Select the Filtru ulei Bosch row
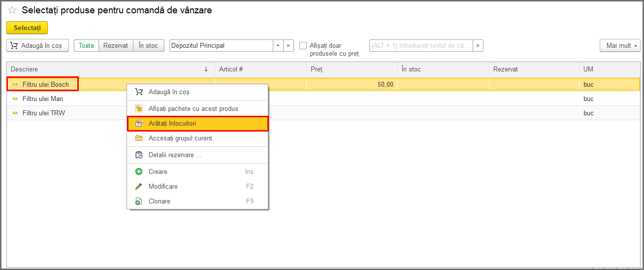 [x=323, y=84]
